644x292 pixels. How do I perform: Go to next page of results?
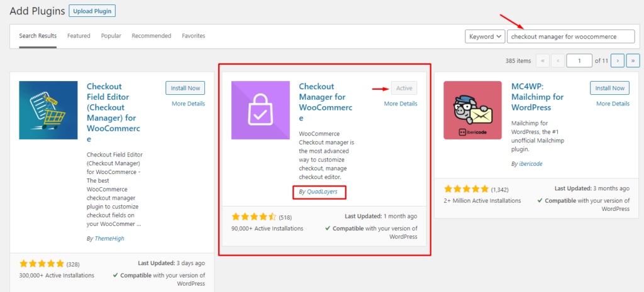tap(618, 61)
